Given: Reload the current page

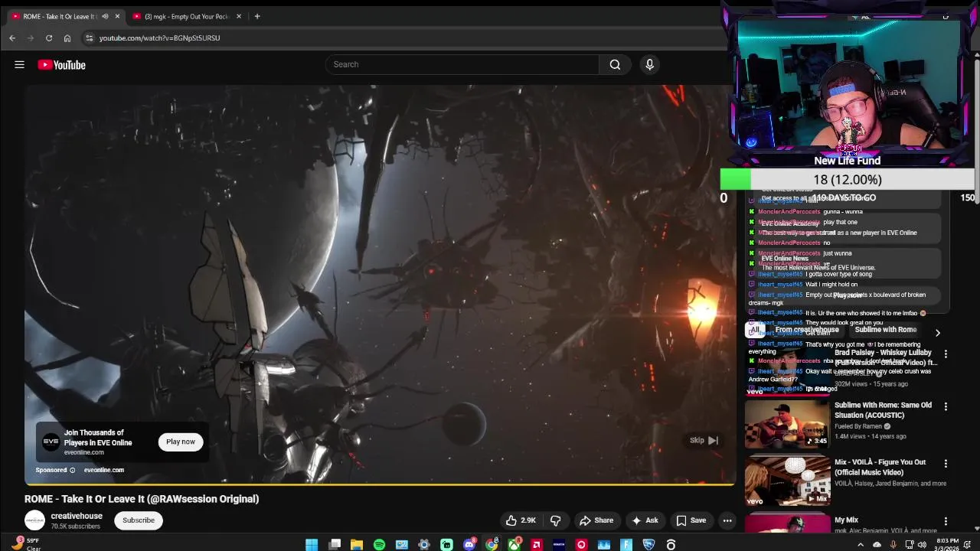Looking at the screenshot, I should [49, 37].
